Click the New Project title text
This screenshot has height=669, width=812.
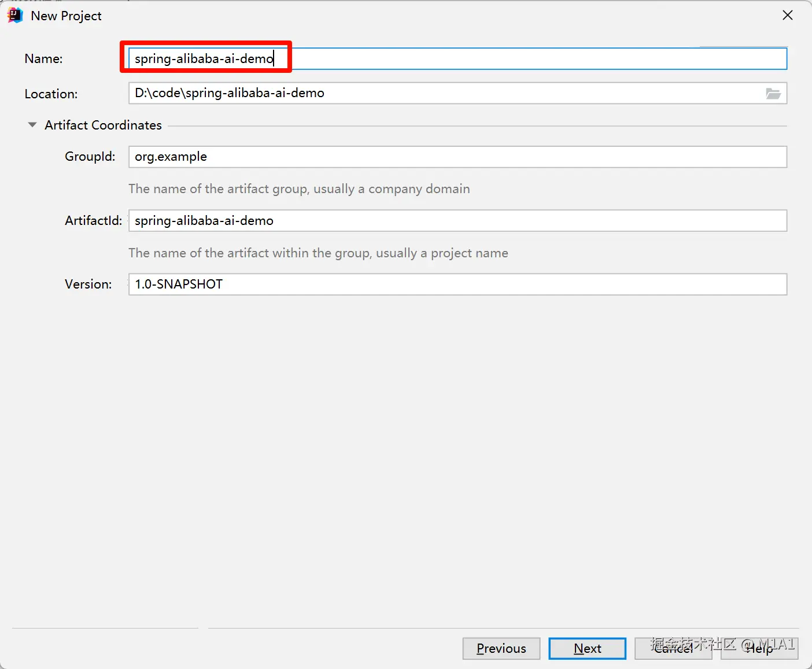[67, 16]
